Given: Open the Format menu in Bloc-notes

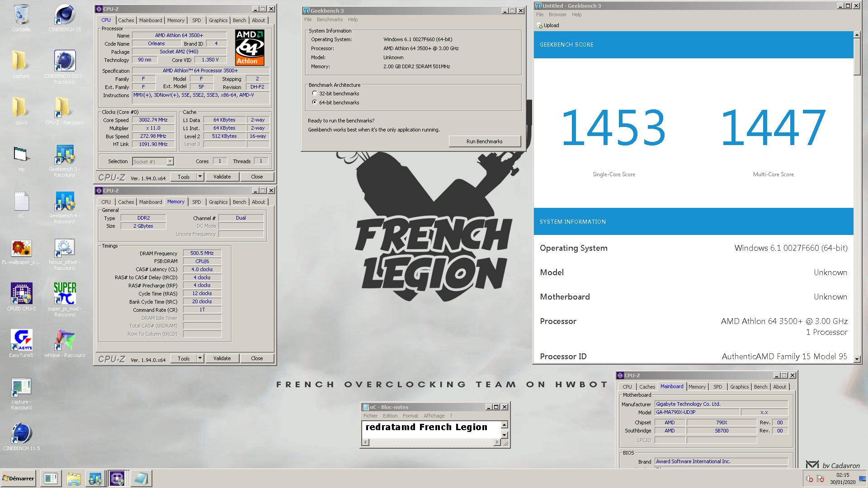Looking at the screenshot, I should coord(410,416).
